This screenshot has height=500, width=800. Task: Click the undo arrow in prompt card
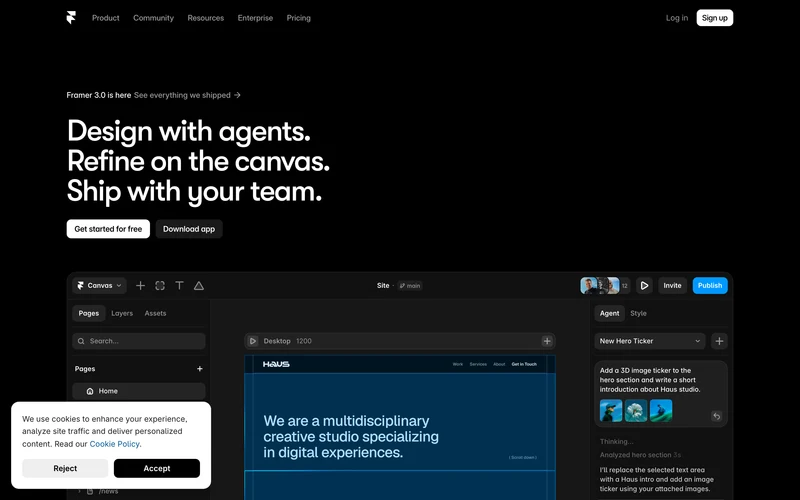(716, 416)
